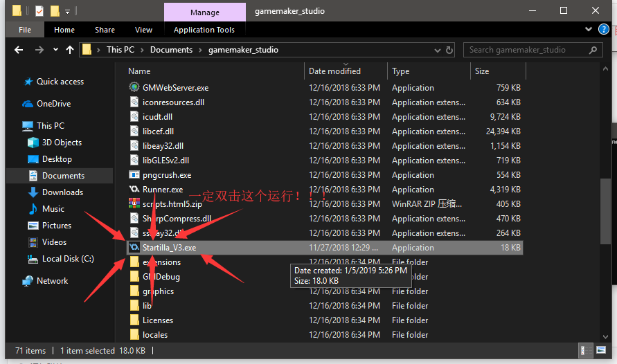This screenshot has height=364, width=617.
Task: Switch to the Home ribbon tab
Action: pyautogui.click(x=64, y=30)
